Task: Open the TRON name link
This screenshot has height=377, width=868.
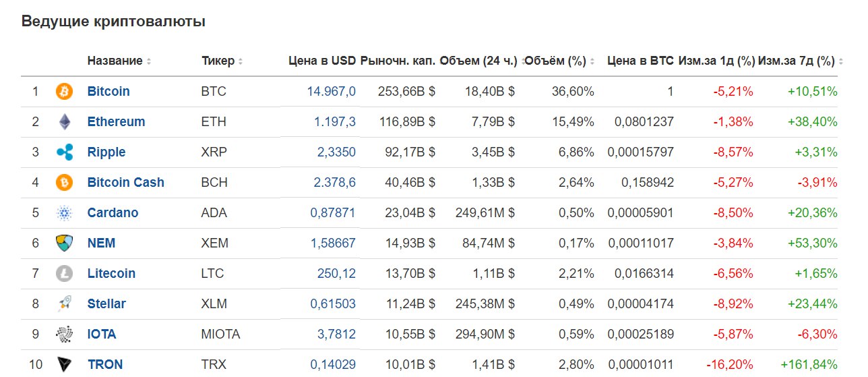Action: 105,364
